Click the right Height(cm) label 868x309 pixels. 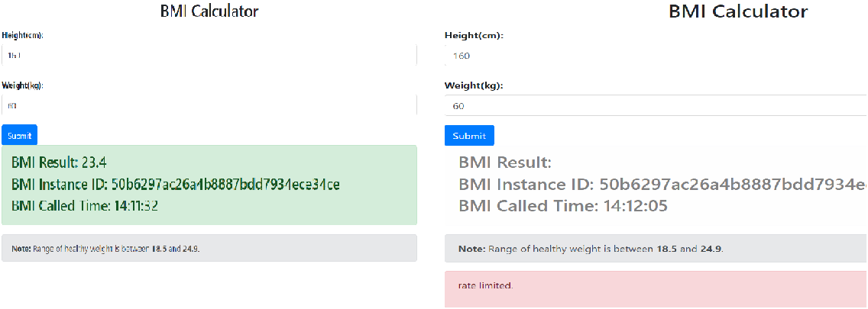(x=474, y=36)
